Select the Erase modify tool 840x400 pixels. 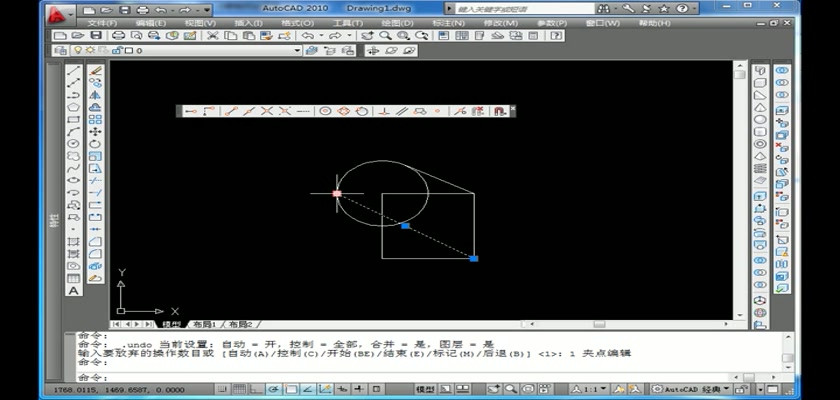click(95, 70)
